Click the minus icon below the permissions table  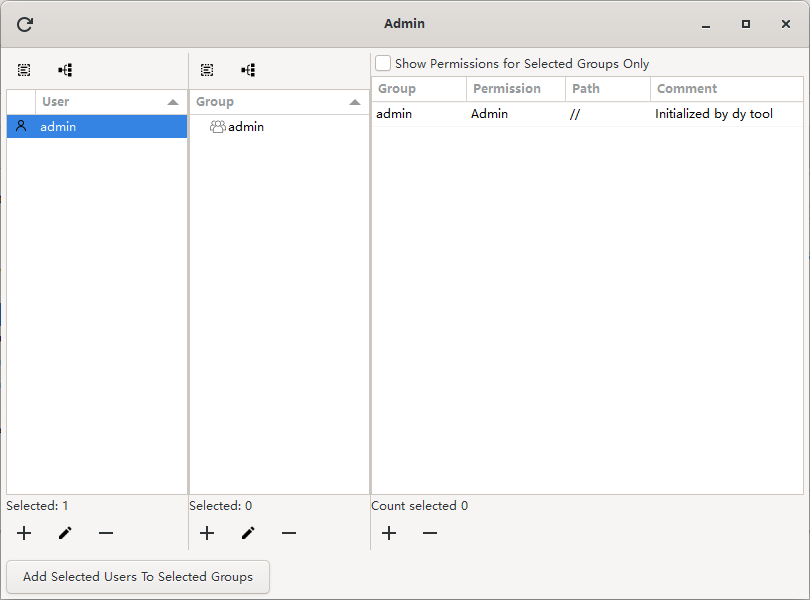[430, 533]
